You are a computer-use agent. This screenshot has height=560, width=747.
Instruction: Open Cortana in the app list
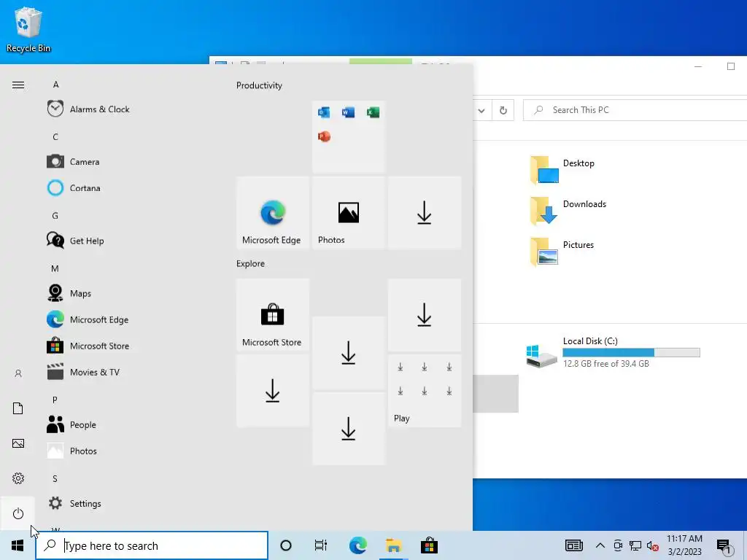click(x=74, y=187)
